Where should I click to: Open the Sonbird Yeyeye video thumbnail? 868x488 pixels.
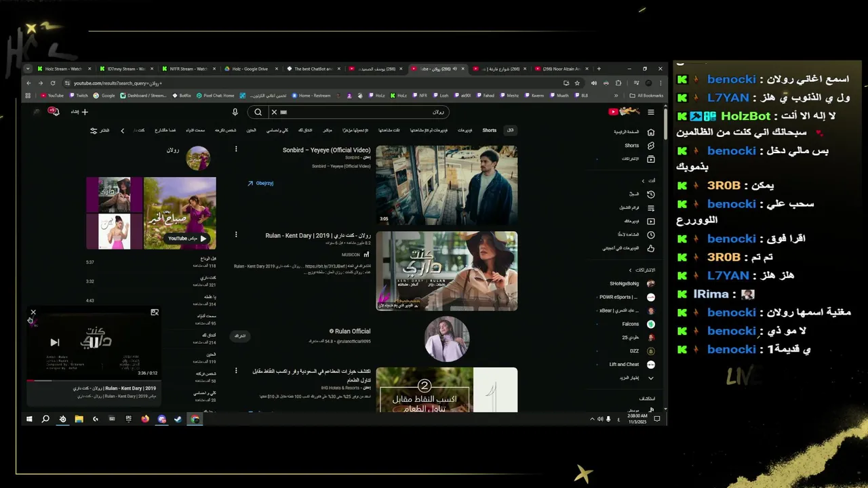[447, 185]
